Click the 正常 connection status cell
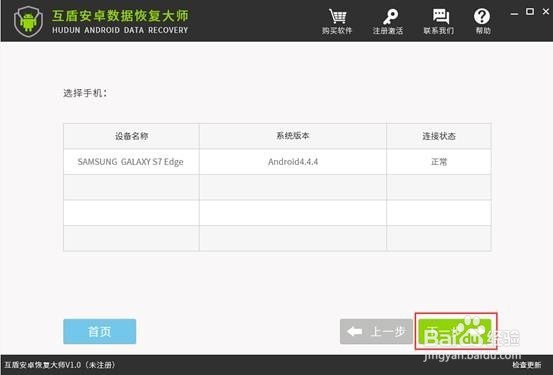553x375 pixels. pyautogui.click(x=439, y=162)
